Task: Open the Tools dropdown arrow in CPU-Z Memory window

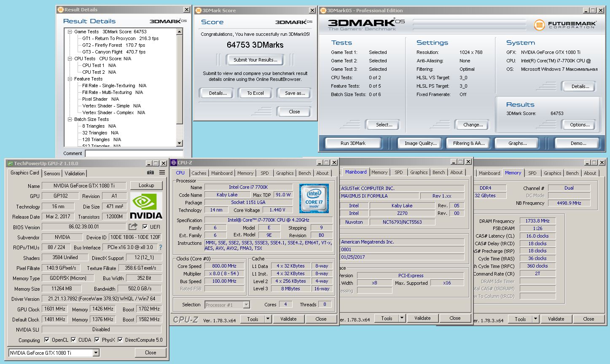Action: pos(535,319)
